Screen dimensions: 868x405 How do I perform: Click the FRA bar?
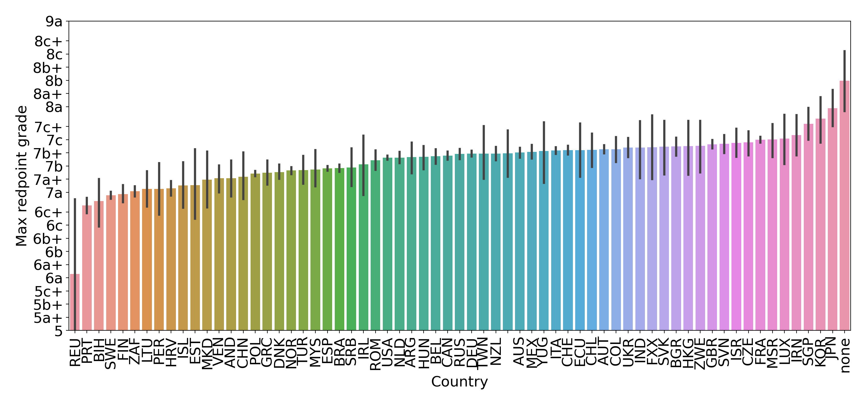(x=760, y=235)
